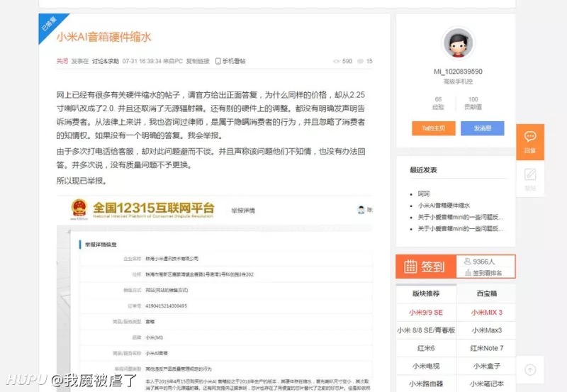Viewport: 567px width, 392px height.
Task: Click the 发消息 blue button
Action: [483, 128]
